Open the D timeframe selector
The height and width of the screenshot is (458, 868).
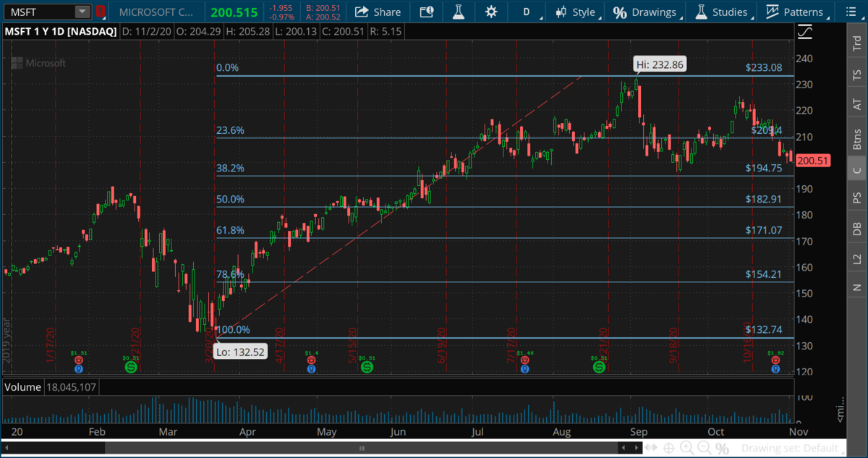(526, 12)
